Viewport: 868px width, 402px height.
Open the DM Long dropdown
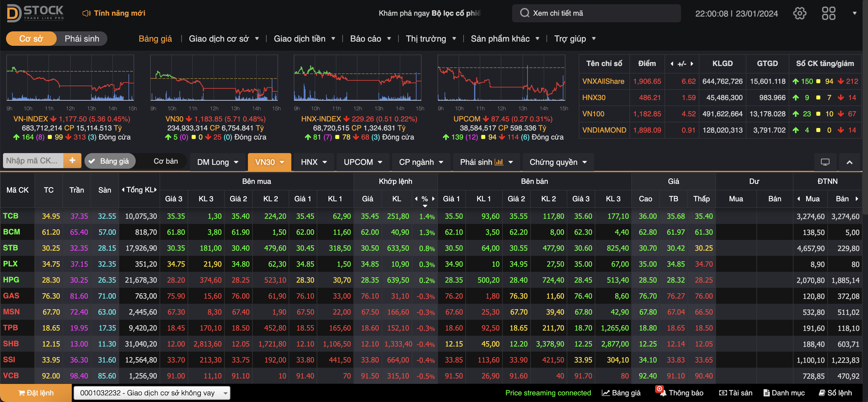coord(218,162)
